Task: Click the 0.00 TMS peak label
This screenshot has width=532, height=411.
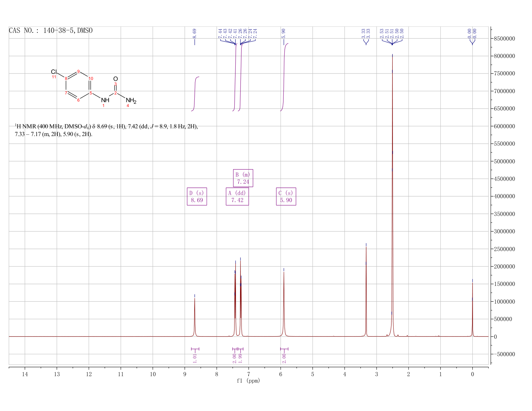Action: coord(472,33)
